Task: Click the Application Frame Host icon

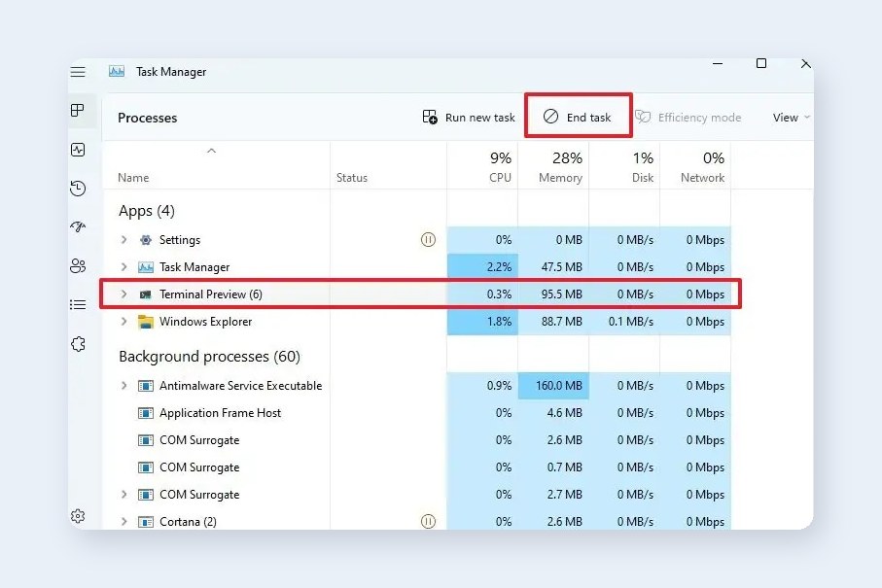Action: (x=146, y=413)
